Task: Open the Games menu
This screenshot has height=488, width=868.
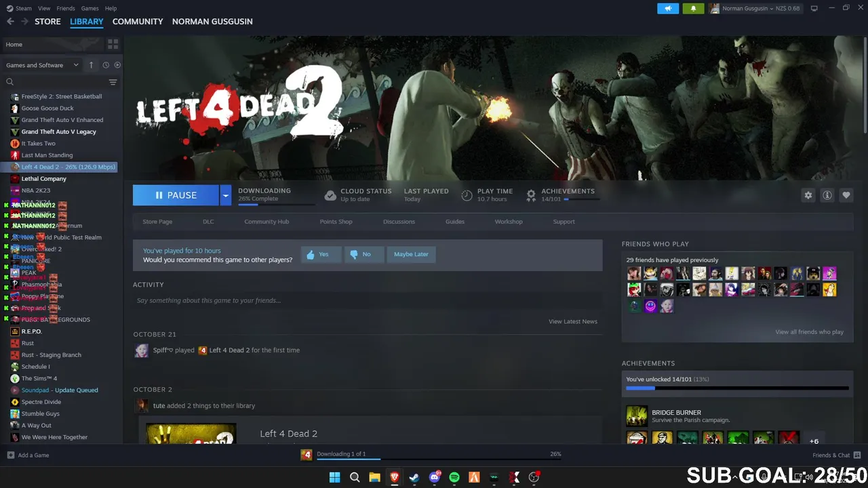Action: coord(90,8)
